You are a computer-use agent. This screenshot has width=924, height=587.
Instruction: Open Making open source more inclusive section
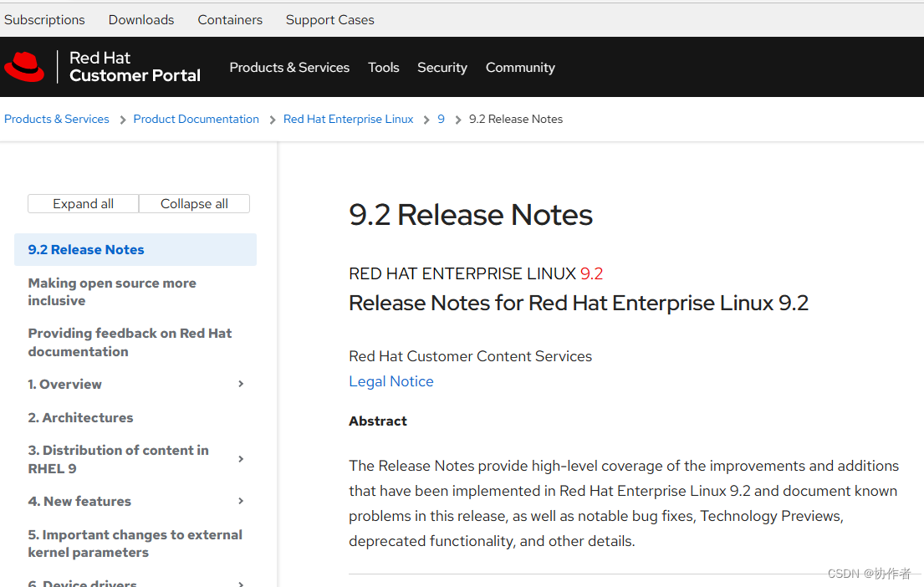[x=112, y=292]
